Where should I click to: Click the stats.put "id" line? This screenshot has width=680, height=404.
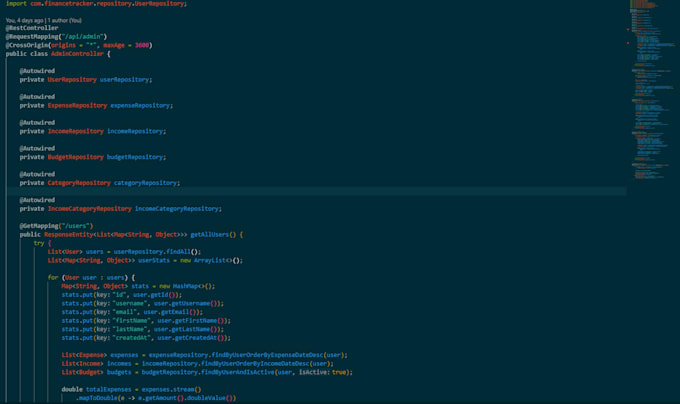click(x=121, y=295)
